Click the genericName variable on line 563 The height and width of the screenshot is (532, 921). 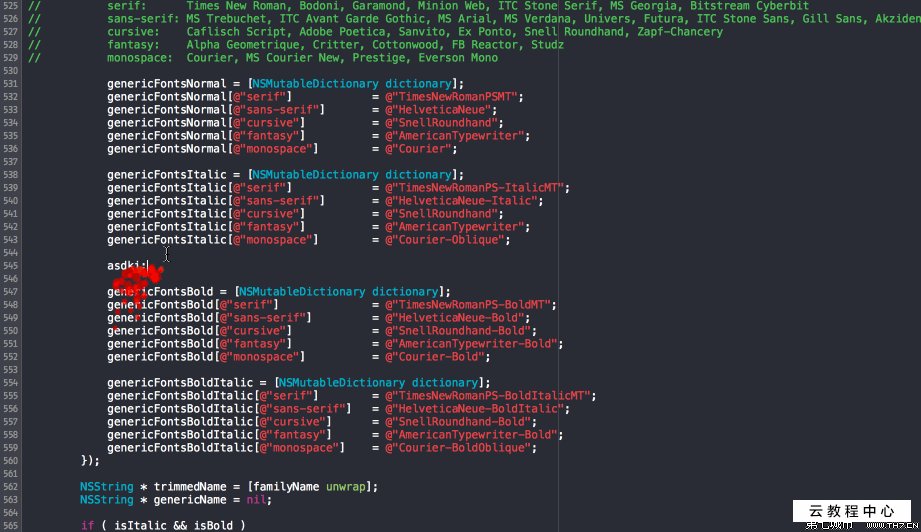pos(190,499)
